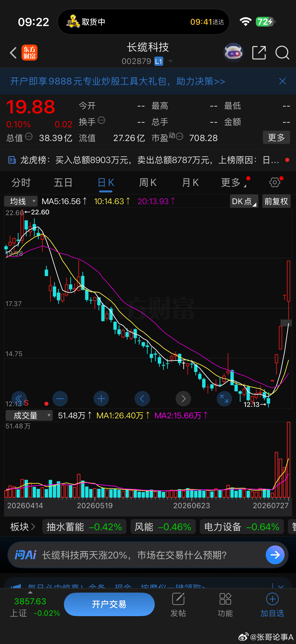Image resolution: width=296 pixels, height=644 pixels.
Task: Open the 龙虎榜 news document icon
Action: (12, 160)
